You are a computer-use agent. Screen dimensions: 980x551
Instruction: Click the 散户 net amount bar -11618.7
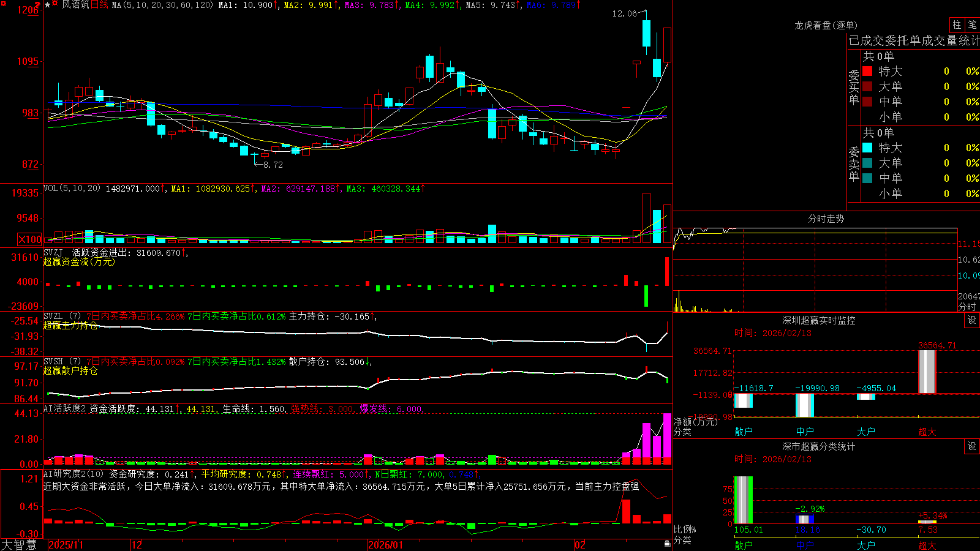pyautogui.click(x=744, y=400)
